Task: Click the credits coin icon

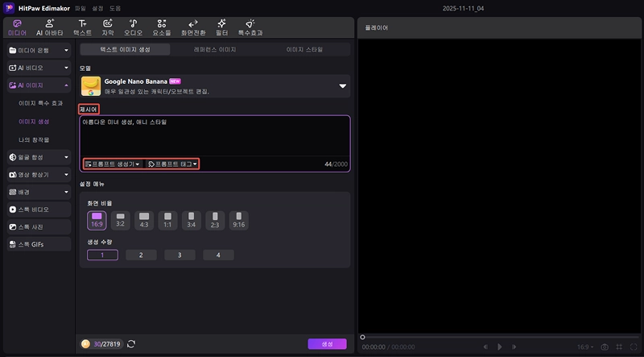Action: (85, 344)
